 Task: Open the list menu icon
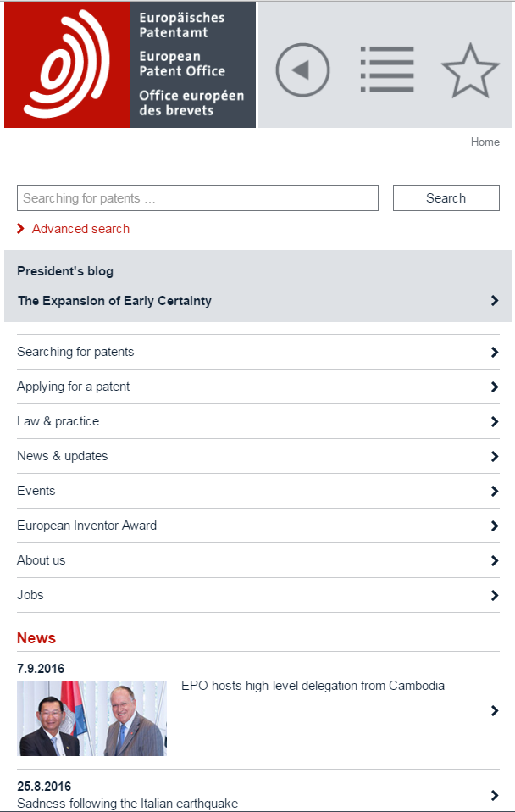tap(387, 70)
